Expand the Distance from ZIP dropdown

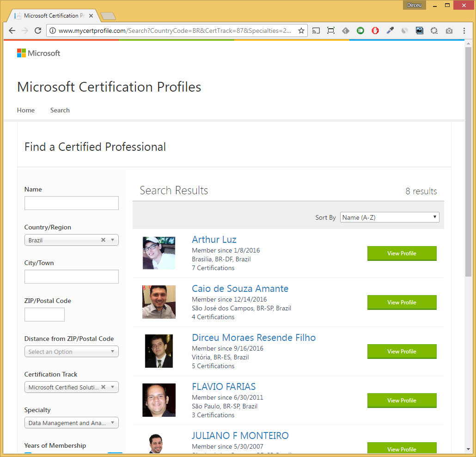click(71, 352)
